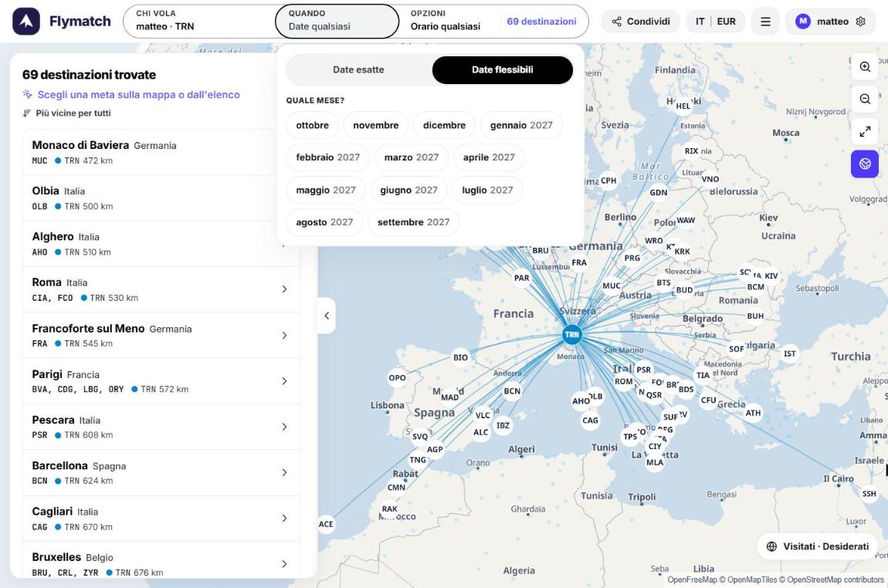Select the BIO airport marker on map
The image size is (888, 588).
(x=460, y=357)
